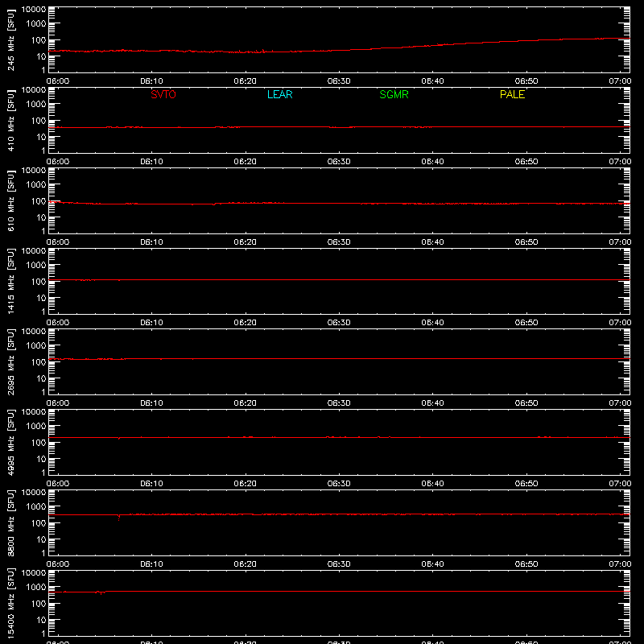Click the 100 y-axis value on 610 MHz plot
644x644 pixels.
click(x=39, y=200)
